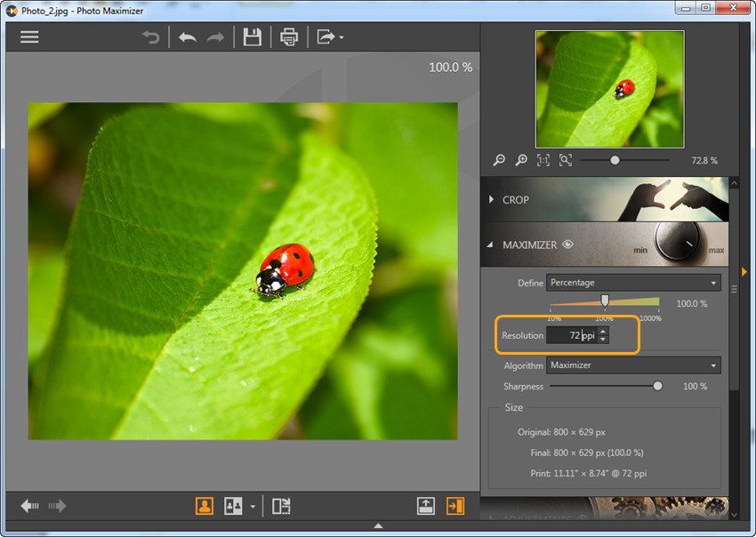Viewport: 756px width, 537px height.
Task: Open split view options dropdown arrow
Action: 253,507
